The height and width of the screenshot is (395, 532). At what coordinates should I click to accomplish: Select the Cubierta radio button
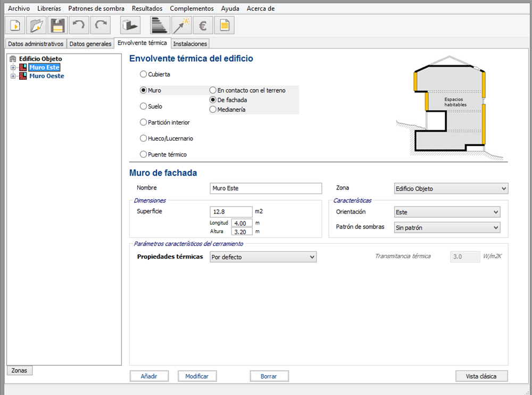pos(143,74)
